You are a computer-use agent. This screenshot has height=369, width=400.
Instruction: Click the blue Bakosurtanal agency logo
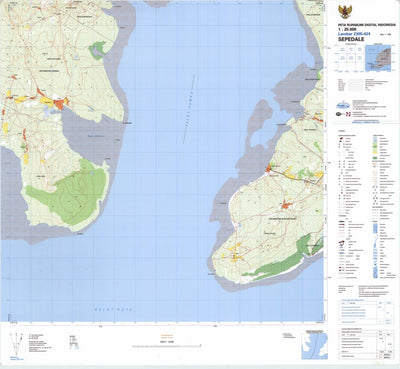[x=343, y=105]
